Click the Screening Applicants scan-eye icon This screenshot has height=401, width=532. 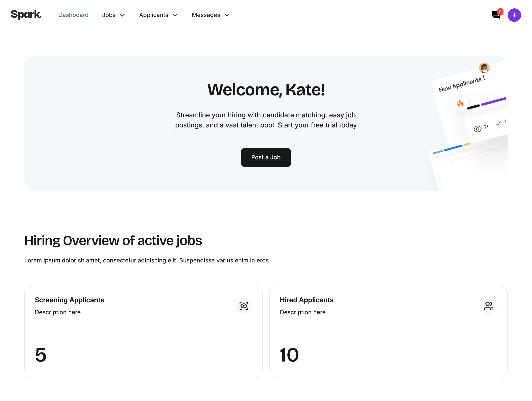click(244, 306)
